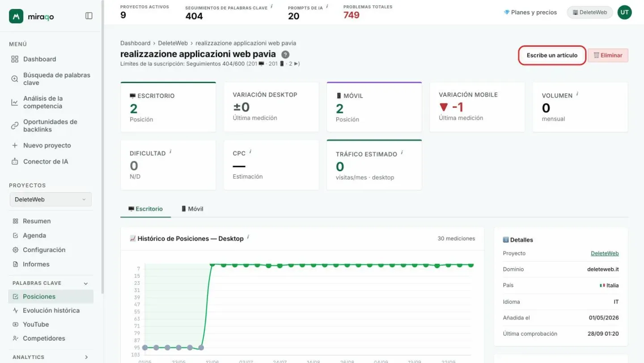This screenshot has width=644, height=363.
Task: Open the DeleteWeb account selector in header
Action: [x=589, y=13]
